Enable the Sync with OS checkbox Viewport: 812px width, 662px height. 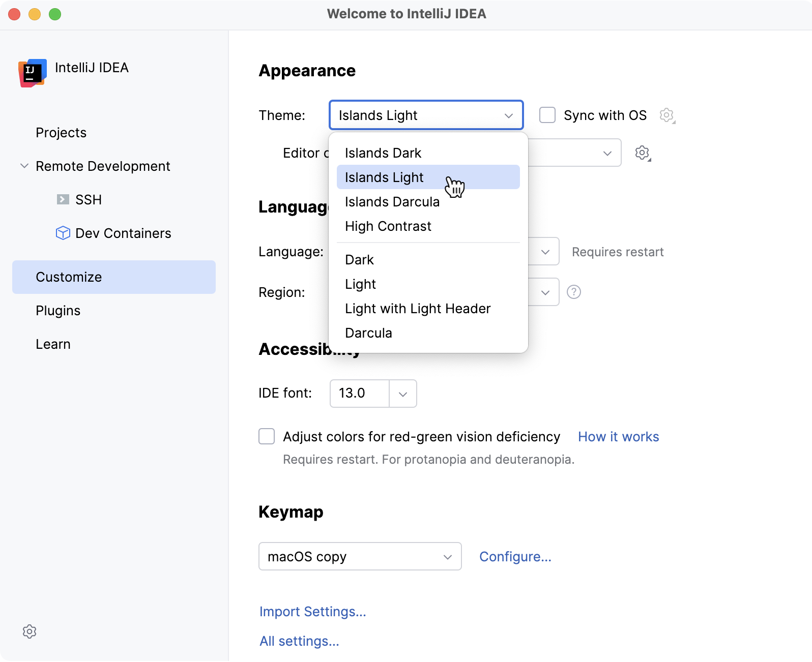[547, 115]
